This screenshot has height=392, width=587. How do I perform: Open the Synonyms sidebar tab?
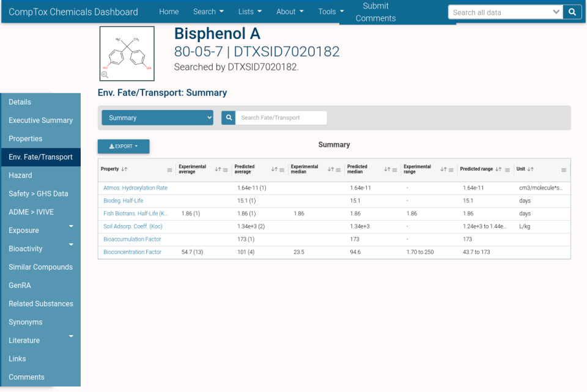pos(40,322)
